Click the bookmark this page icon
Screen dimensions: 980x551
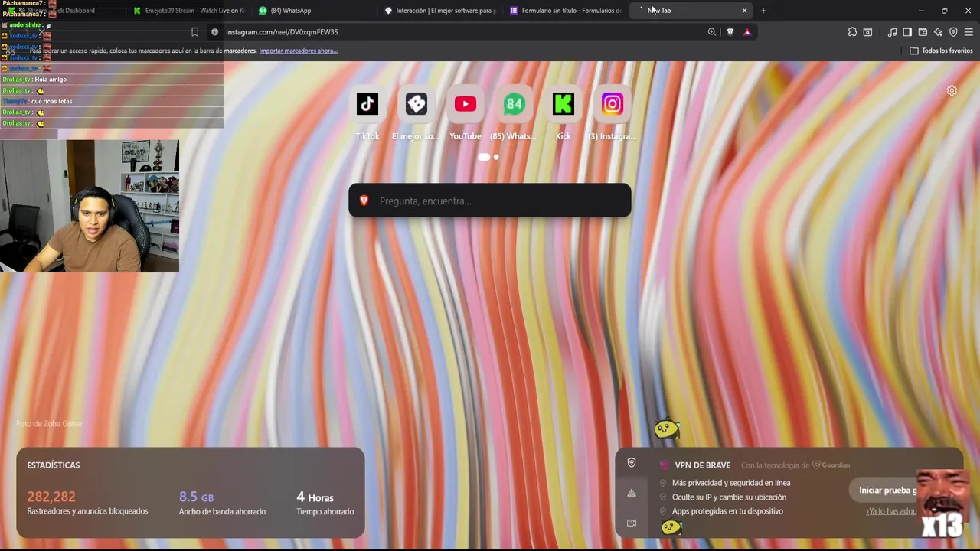(x=194, y=32)
